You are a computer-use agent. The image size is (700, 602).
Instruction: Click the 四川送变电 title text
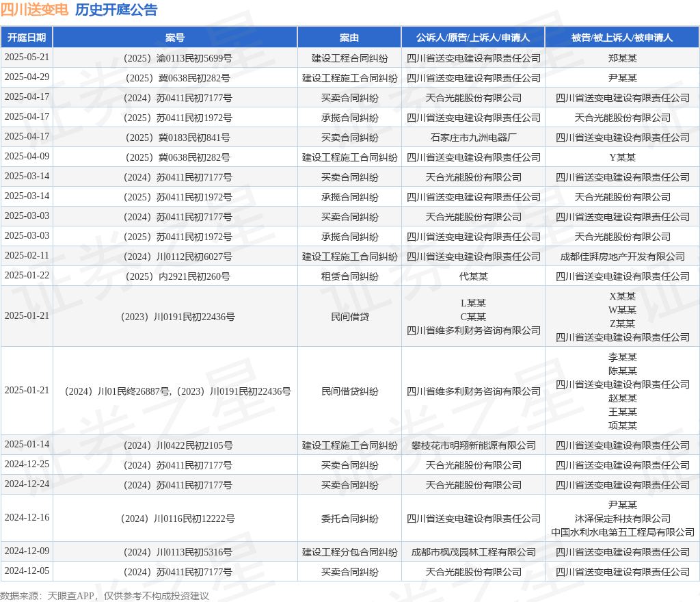(x=34, y=10)
